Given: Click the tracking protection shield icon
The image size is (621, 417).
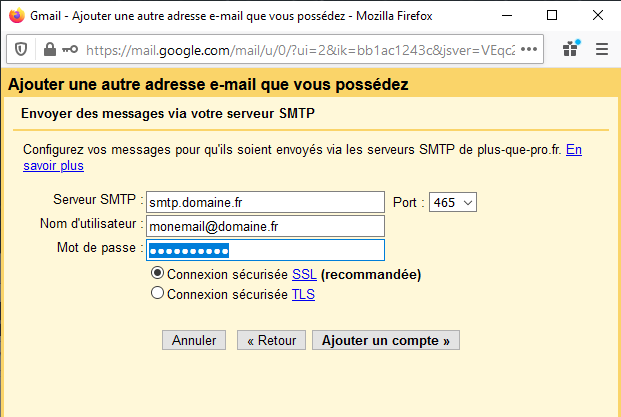Looking at the screenshot, I should (x=21, y=50).
